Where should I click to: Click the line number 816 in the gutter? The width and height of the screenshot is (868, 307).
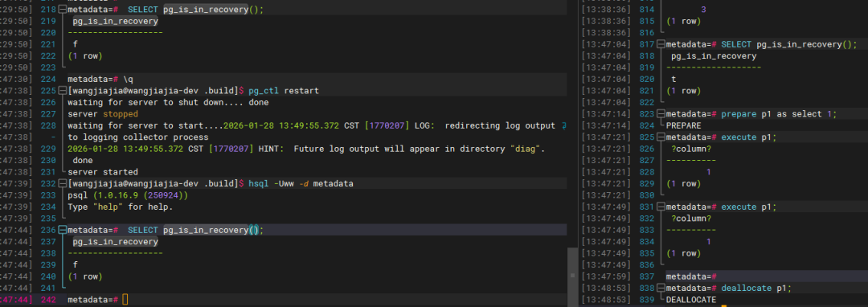[647, 33]
